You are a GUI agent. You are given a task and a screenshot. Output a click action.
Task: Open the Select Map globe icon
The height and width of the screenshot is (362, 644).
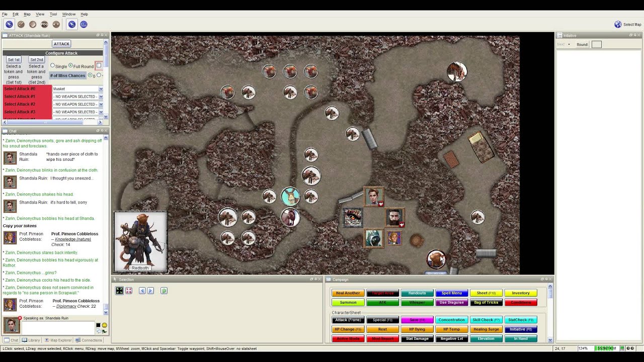coord(618,24)
